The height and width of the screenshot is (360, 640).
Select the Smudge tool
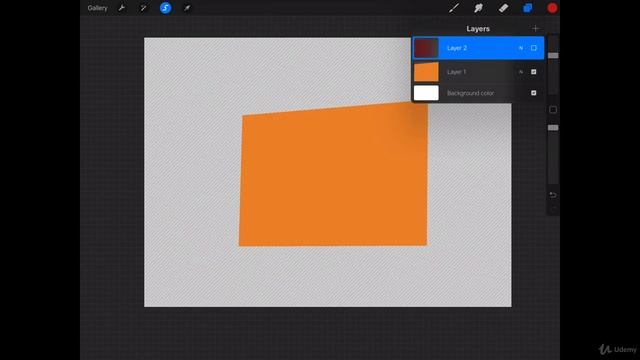point(478,8)
